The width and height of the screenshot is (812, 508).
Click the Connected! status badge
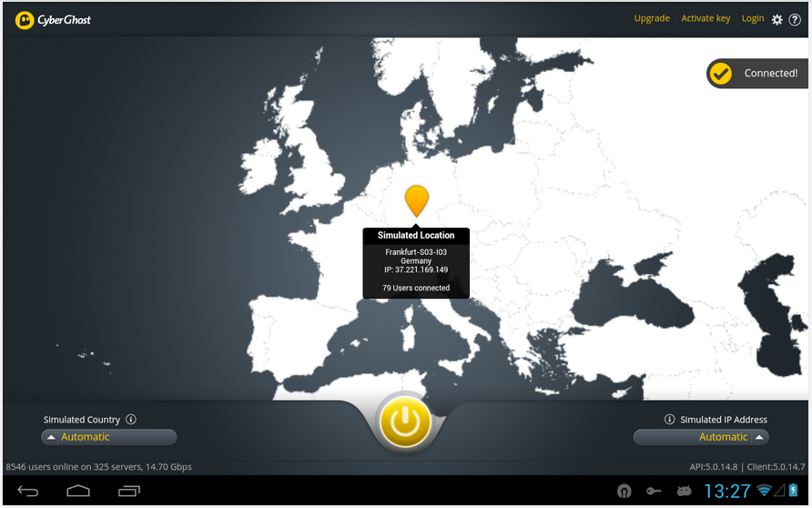(x=757, y=74)
